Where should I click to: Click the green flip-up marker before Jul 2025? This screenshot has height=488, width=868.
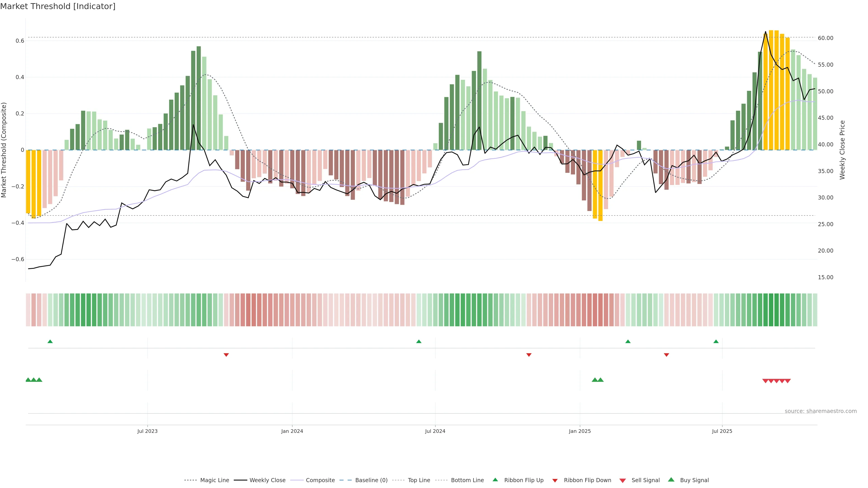click(x=716, y=342)
